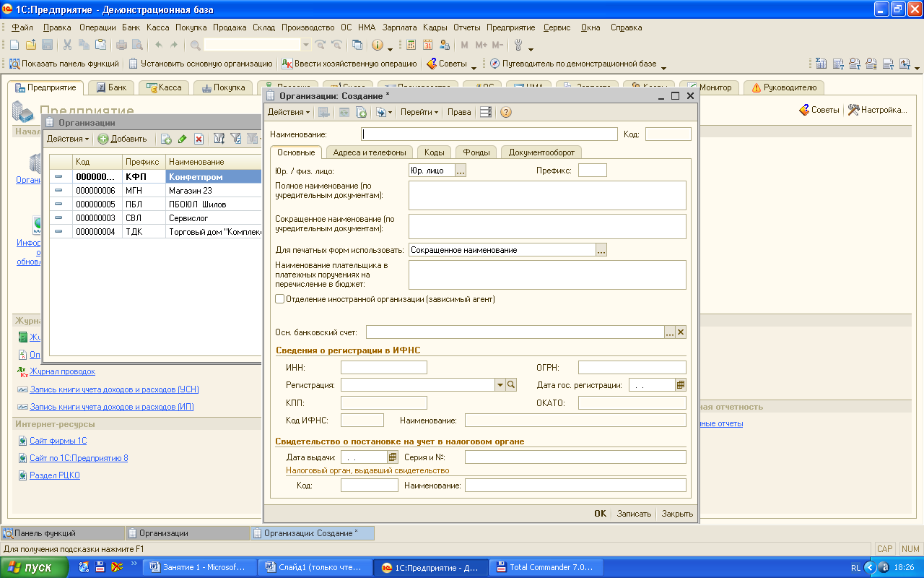Click Показать панель функций button
Image resolution: width=924 pixels, height=578 pixels.
pos(63,64)
